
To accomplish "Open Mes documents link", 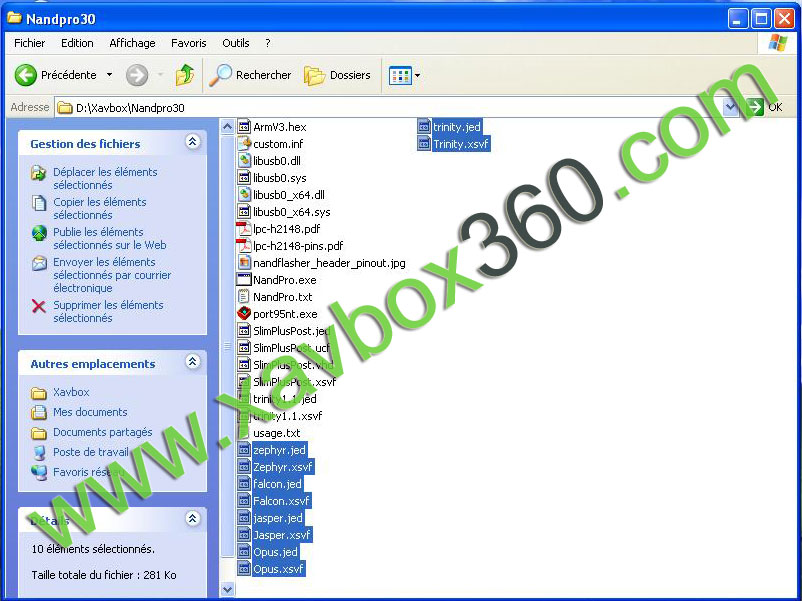I will point(90,412).
